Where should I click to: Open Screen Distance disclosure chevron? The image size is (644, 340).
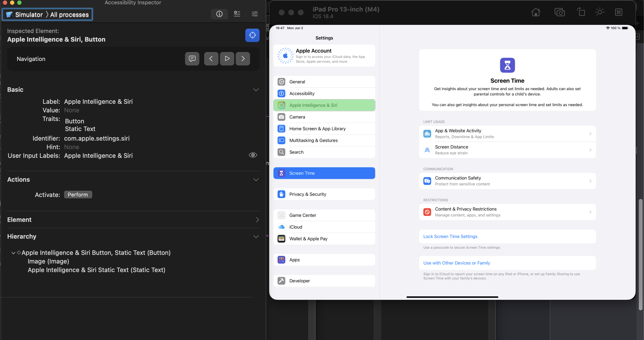(590, 150)
